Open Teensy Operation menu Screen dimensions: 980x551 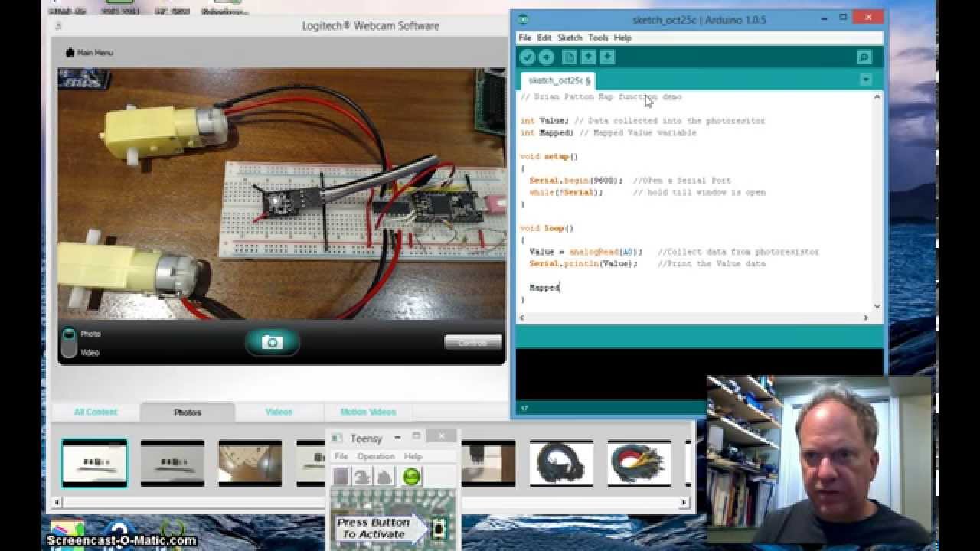coord(376,456)
